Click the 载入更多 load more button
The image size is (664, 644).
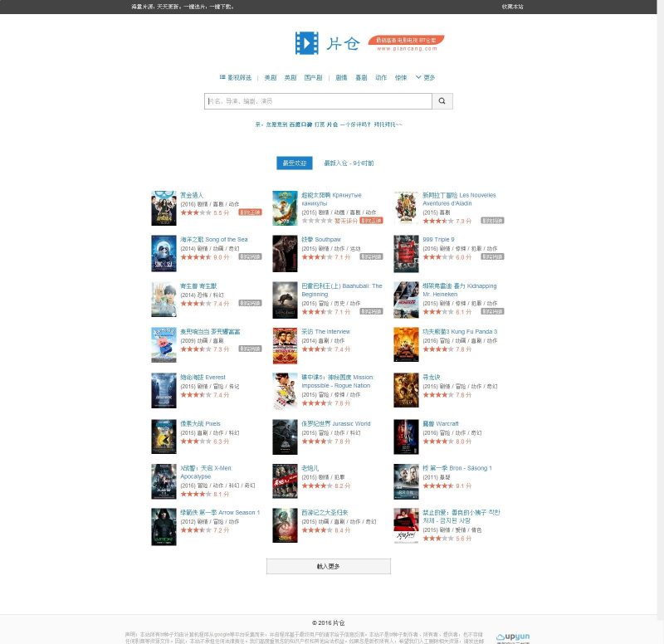pos(329,566)
